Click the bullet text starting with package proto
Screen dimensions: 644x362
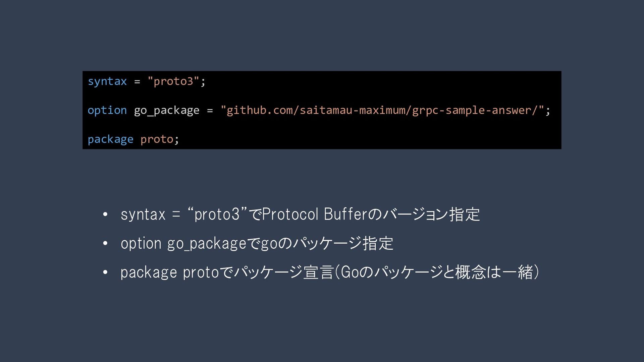330,272
